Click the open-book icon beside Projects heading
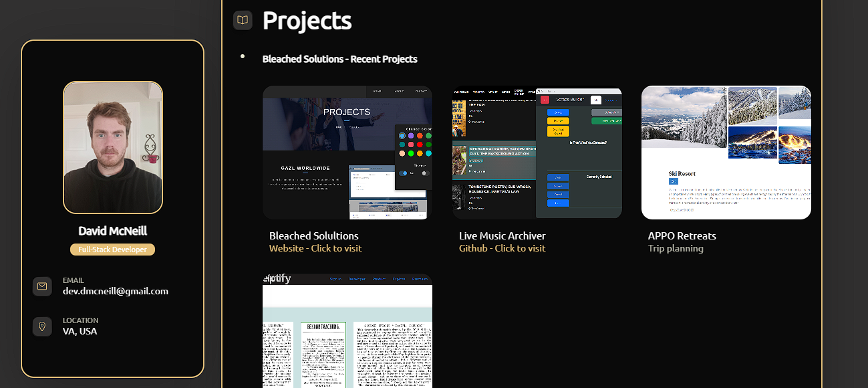Viewport: 868px width, 388px height. pyautogui.click(x=242, y=20)
